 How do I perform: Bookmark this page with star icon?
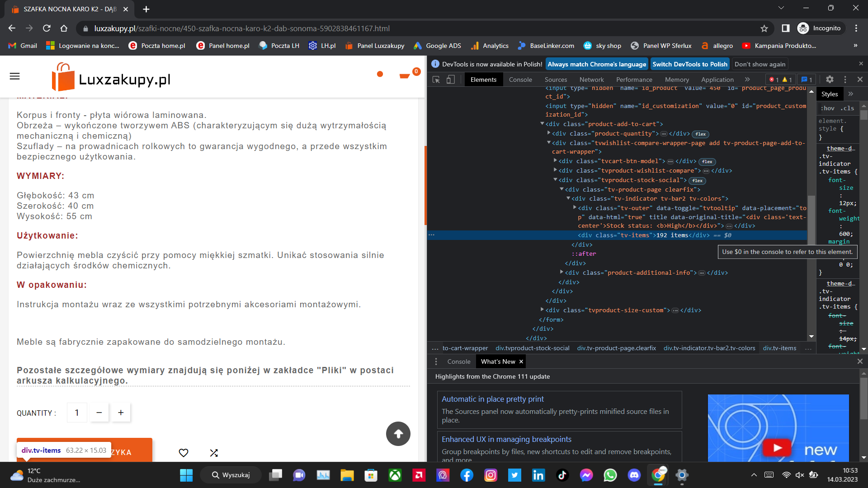coord(764,28)
